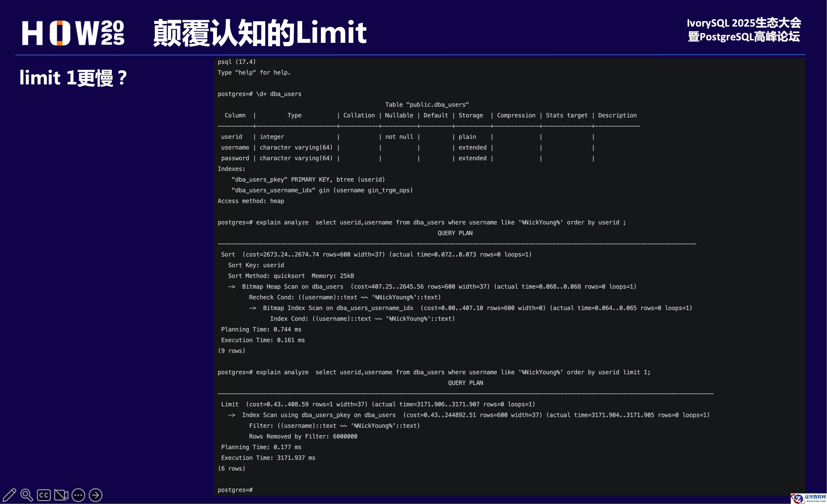The width and height of the screenshot is (827, 504).
Task: Open the magnifier zoom tool
Action: (27, 495)
